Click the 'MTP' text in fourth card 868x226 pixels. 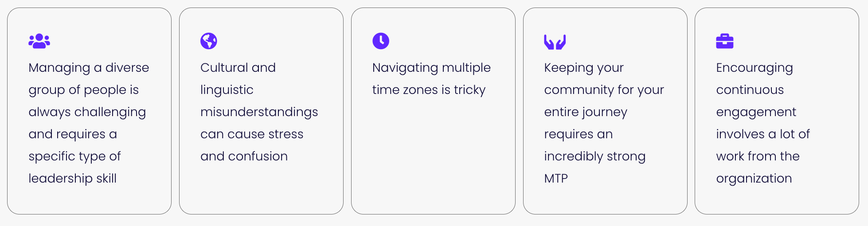coord(556,179)
